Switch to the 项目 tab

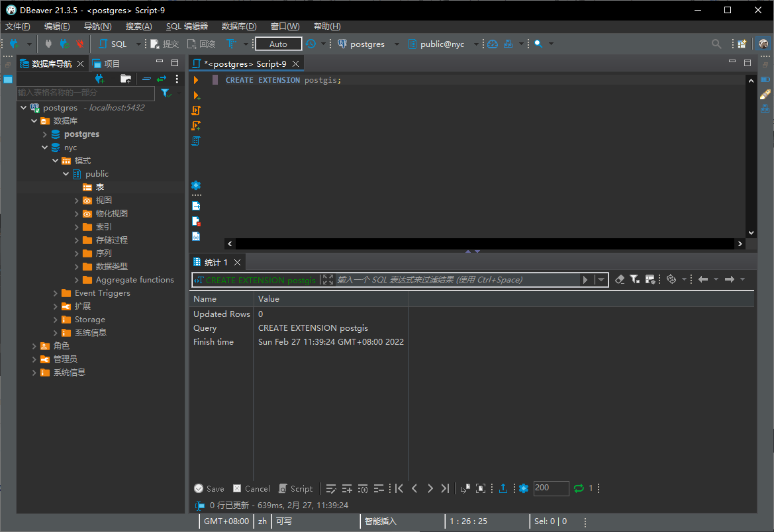(x=106, y=64)
